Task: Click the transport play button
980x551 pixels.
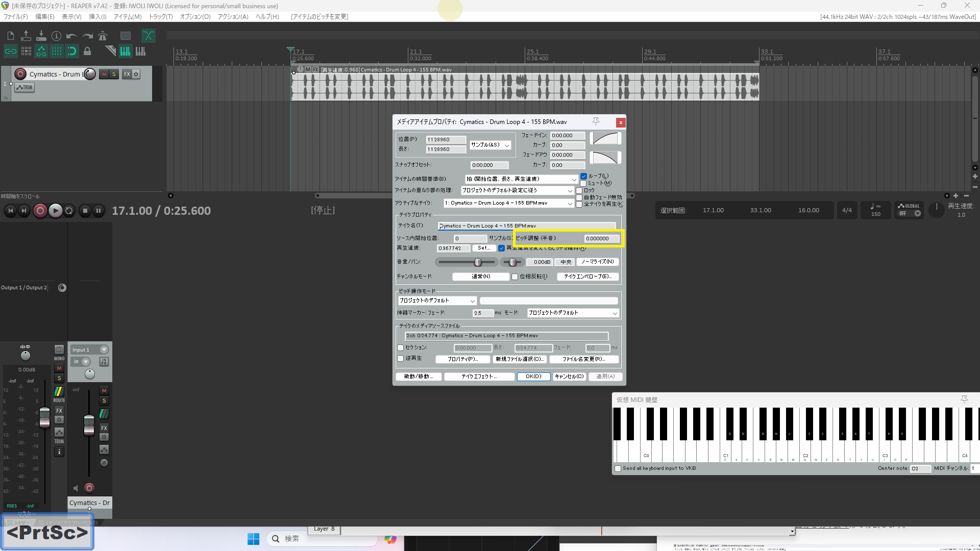Action: (55, 210)
